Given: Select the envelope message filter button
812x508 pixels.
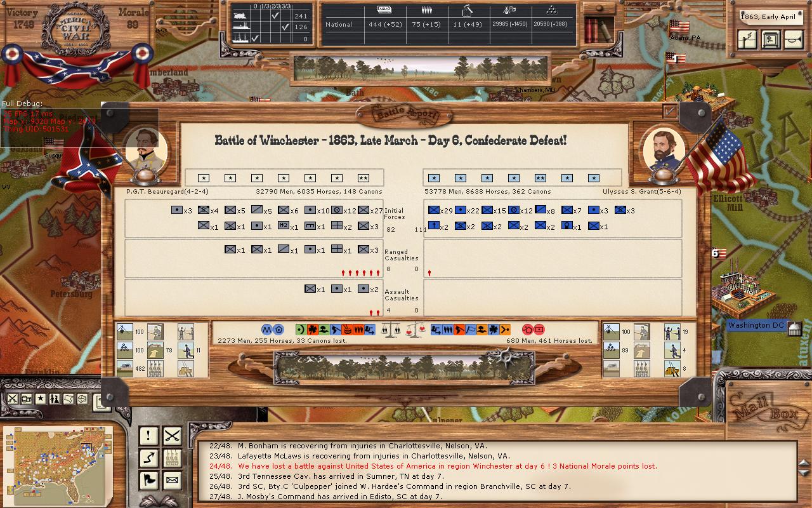Looking at the screenshot, I should pos(172,479).
